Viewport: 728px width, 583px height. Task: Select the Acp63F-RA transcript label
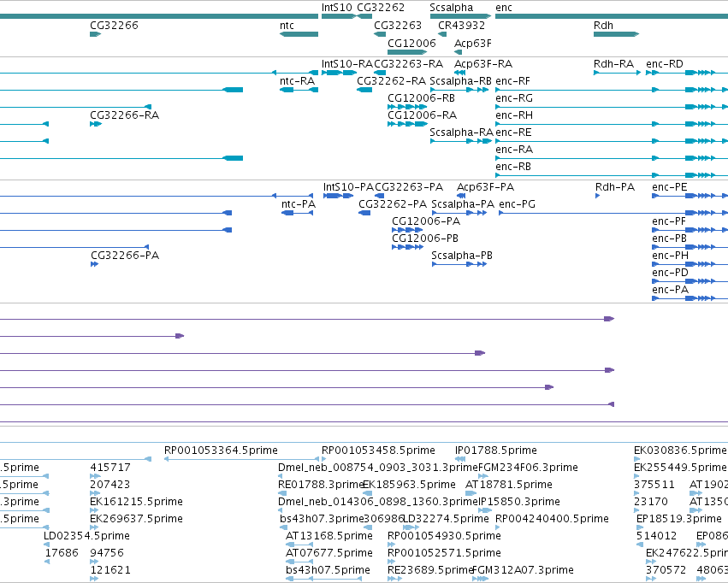483,63
